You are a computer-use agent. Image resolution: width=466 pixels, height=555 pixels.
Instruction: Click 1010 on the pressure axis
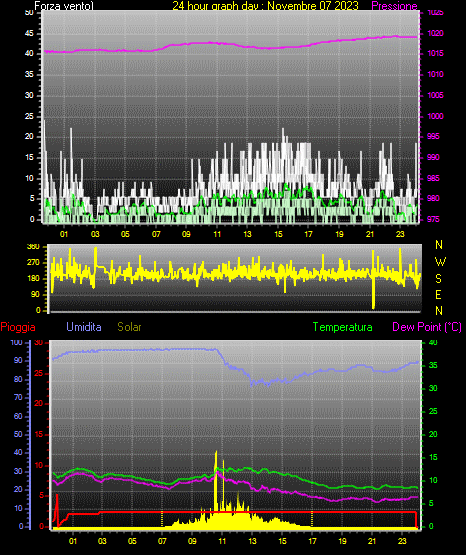435,74
